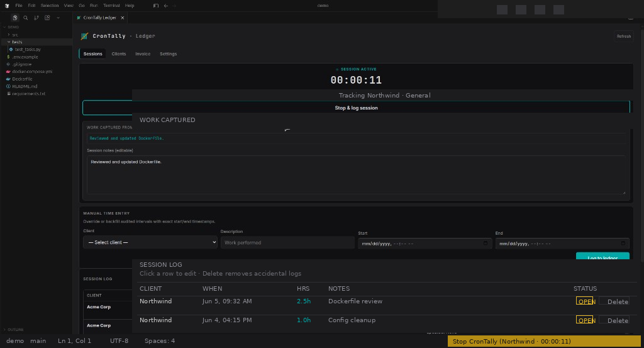
Task: Click the docker-compose.yml whale icon
Action: (8, 72)
